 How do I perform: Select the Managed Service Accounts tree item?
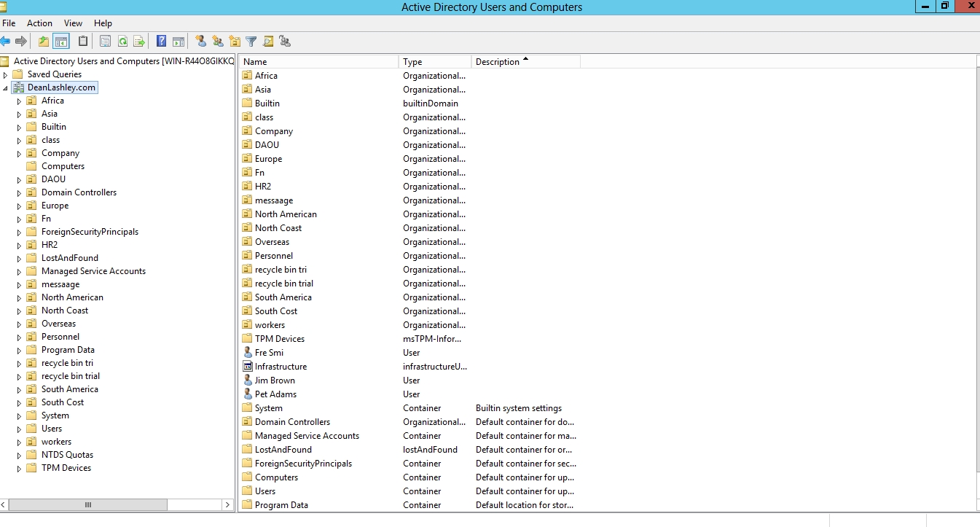[x=93, y=271]
